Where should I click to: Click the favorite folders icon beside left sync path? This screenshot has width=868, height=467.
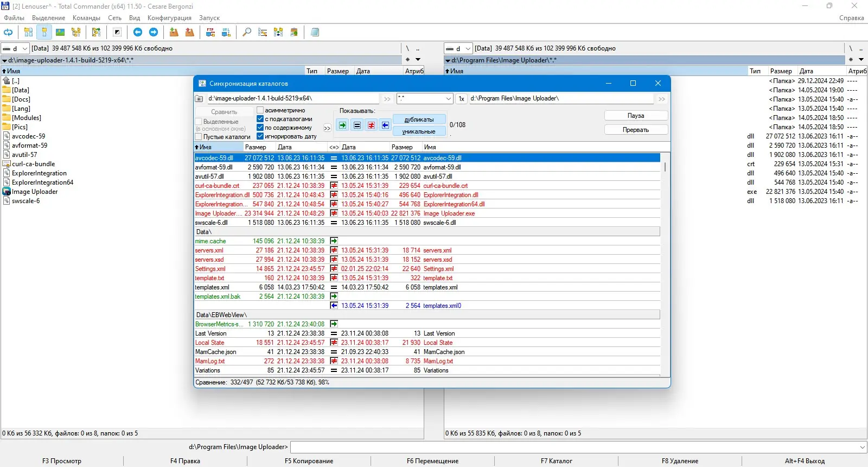tap(199, 99)
